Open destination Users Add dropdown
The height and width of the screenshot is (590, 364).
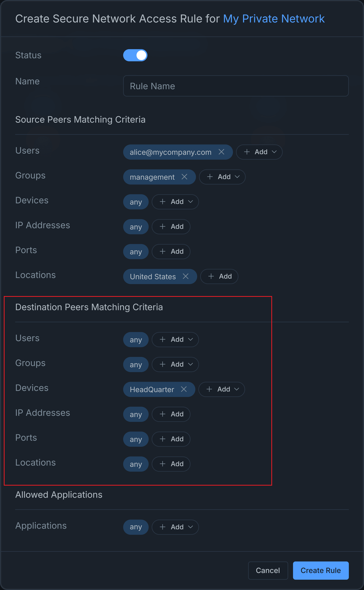tap(175, 340)
